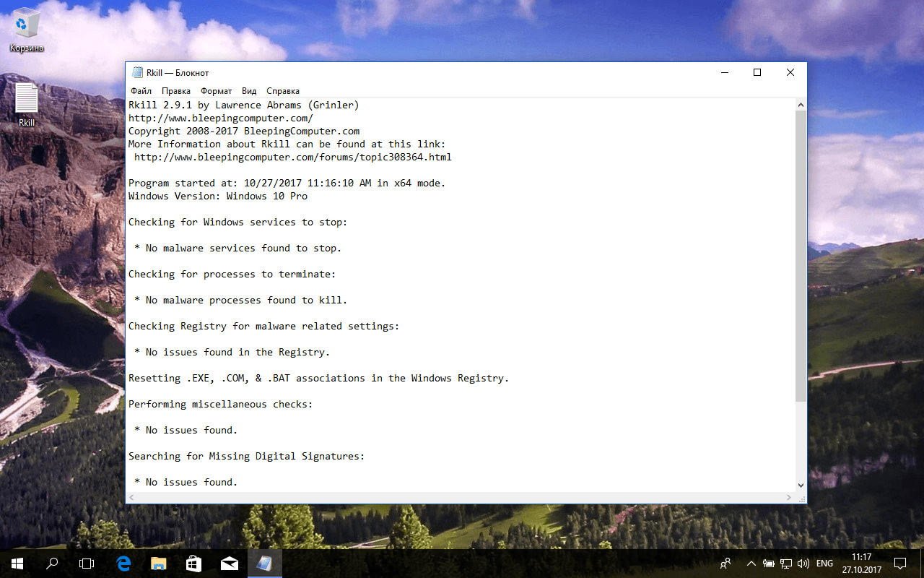Image resolution: width=924 pixels, height=578 pixels.
Task: Open the taskbar clock showing 11:17
Action: (x=862, y=564)
